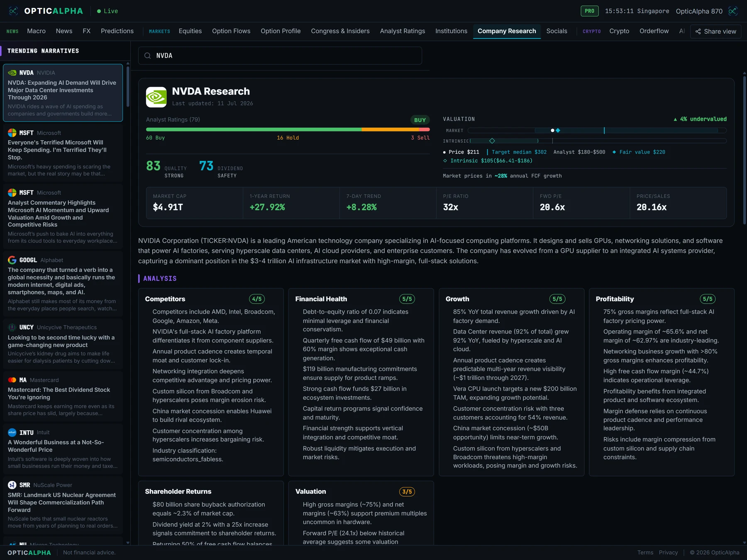Open the SMR Landmark US Nuclear Agreement narrative
Viewport: 747px width, 560px height.
pos(63,505)
